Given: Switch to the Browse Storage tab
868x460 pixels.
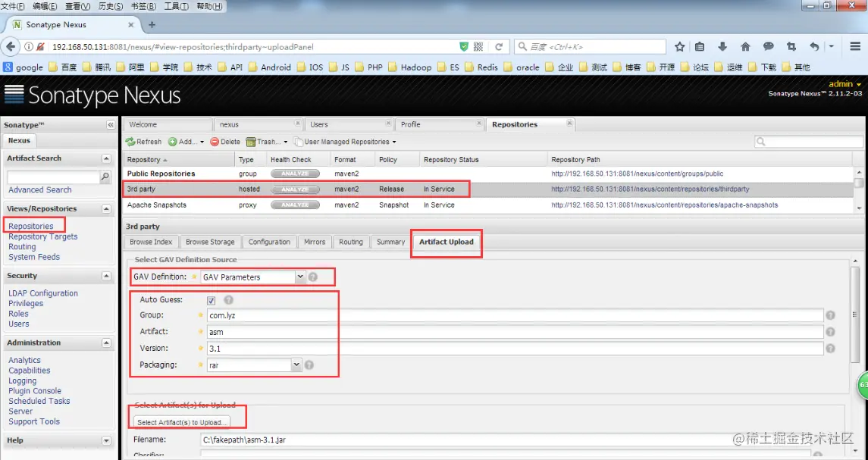Looking at the screenshot, I should [x=210, y=242].
